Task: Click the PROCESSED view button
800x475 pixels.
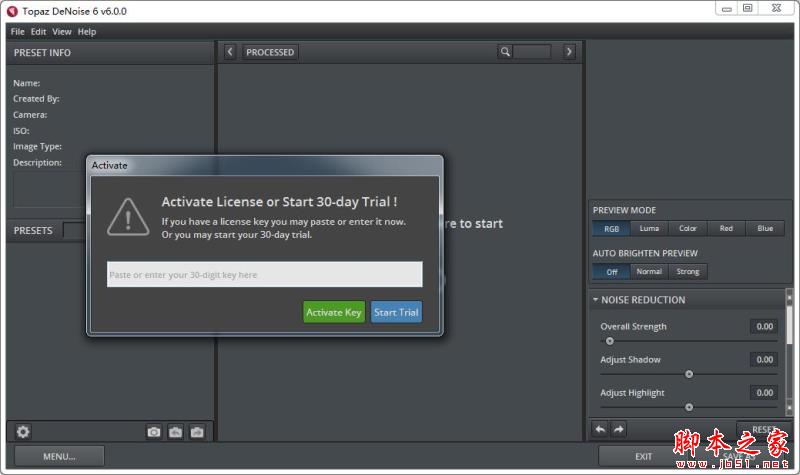Action: [270, 52]
